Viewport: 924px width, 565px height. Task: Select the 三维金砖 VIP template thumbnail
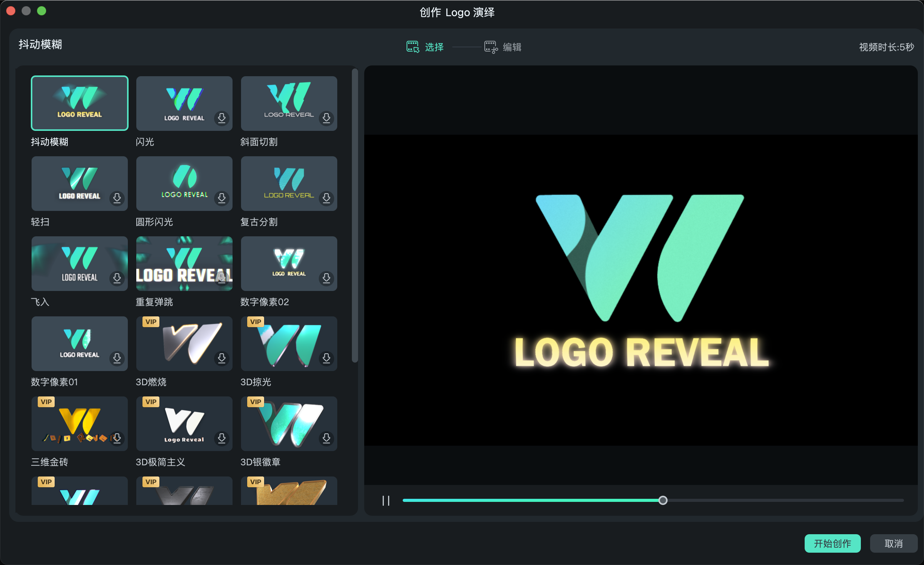pyautogui.click(x=80, y=423)
